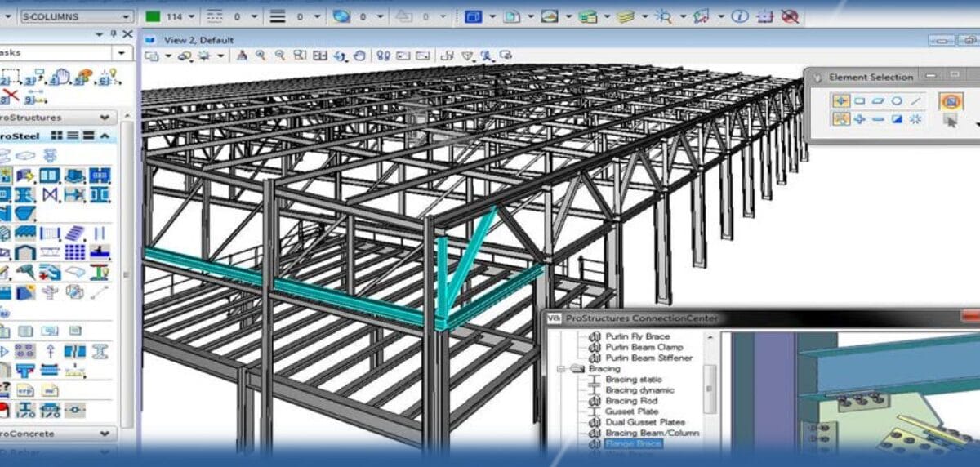
Task: Select 'Bracing static' tree item
Action: tap(634, 380)
